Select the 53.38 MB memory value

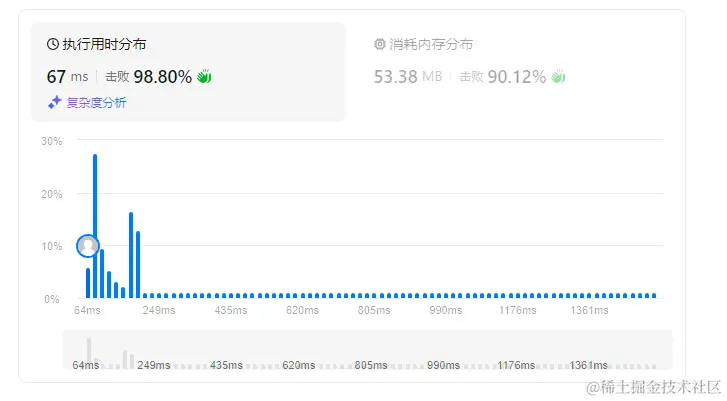[x=408, y=76]
